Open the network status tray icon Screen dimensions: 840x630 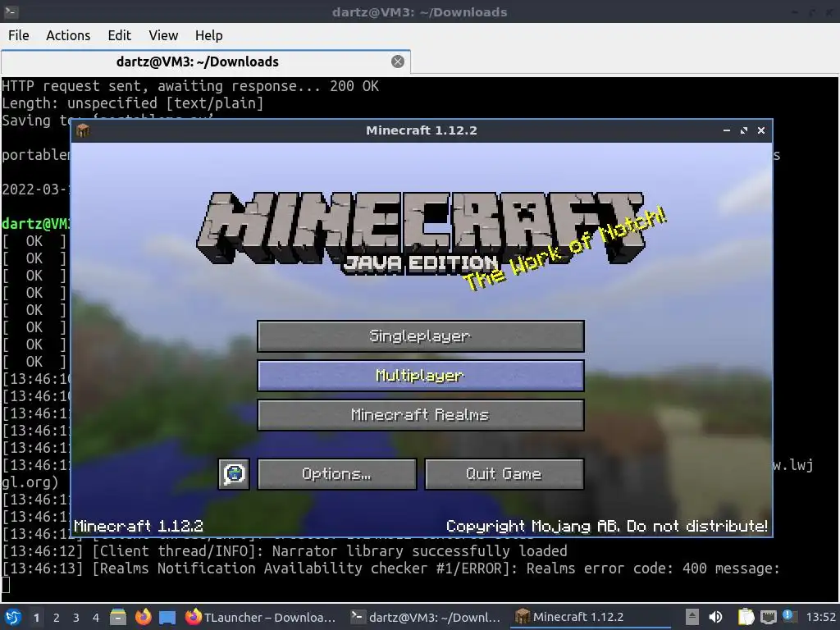(768, 617)
